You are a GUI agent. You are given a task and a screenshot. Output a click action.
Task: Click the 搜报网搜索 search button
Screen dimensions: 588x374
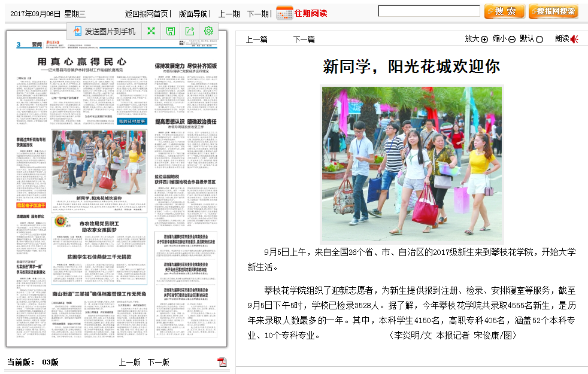(x=553, y=11)
